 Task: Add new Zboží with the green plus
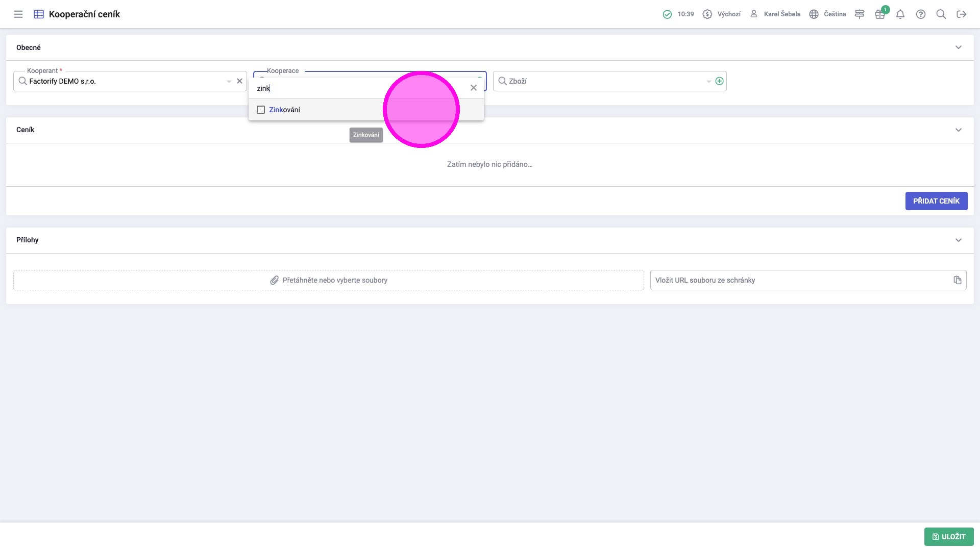click(720, 81)
